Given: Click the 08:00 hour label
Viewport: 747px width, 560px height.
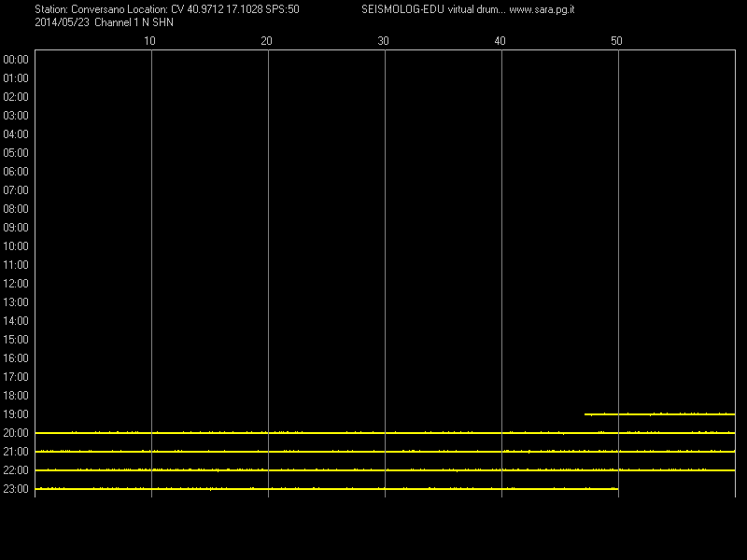Looking at the screenshot, I should pos(16,208).
